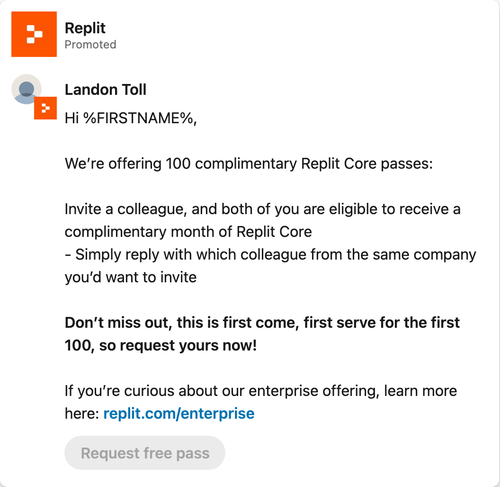Open the Landon Toll sender name
Image resolution: width=500 pixels, height=487 pixels.
(105, 90)
